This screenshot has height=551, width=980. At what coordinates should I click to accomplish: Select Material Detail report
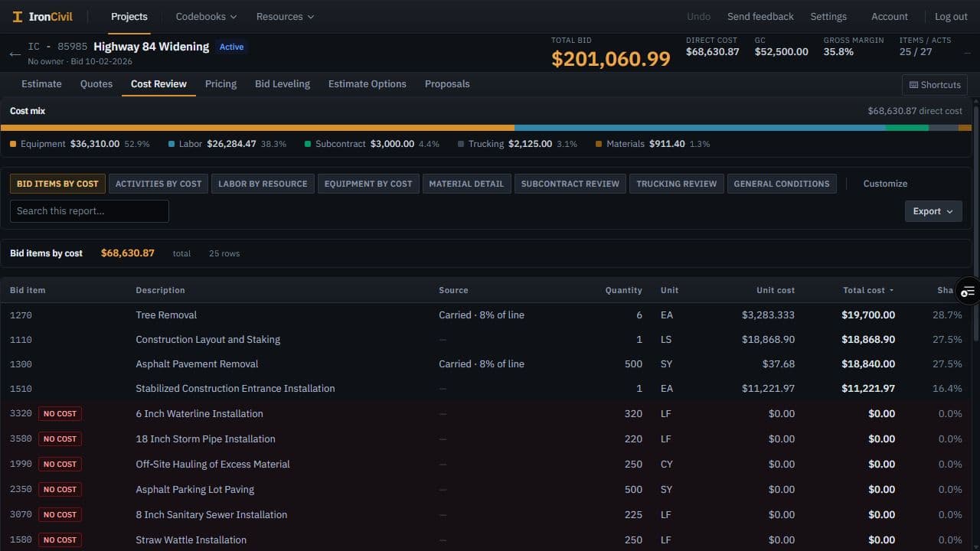[466, 184]
